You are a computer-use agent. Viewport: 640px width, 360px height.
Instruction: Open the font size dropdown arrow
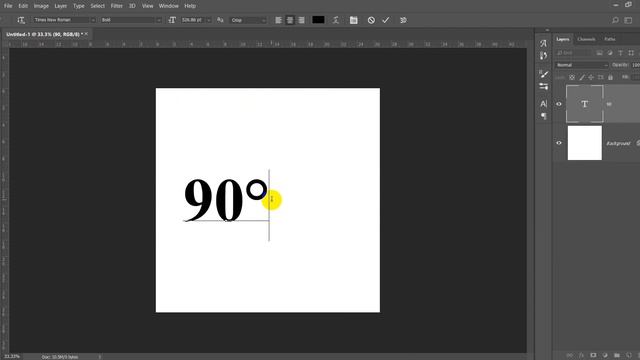[x=209, y=20]
